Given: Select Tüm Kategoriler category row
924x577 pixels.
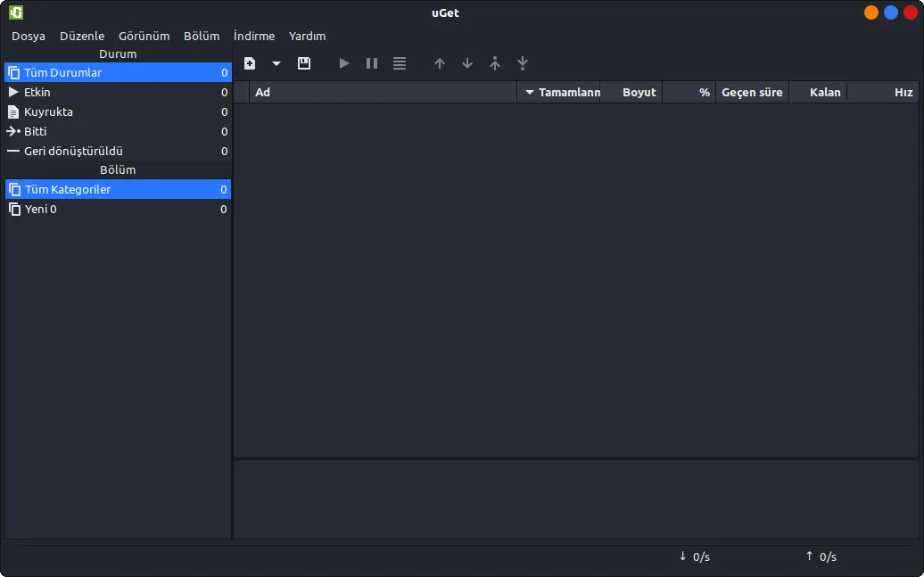Looking at the screenshot, I should [x=118, y=189].
